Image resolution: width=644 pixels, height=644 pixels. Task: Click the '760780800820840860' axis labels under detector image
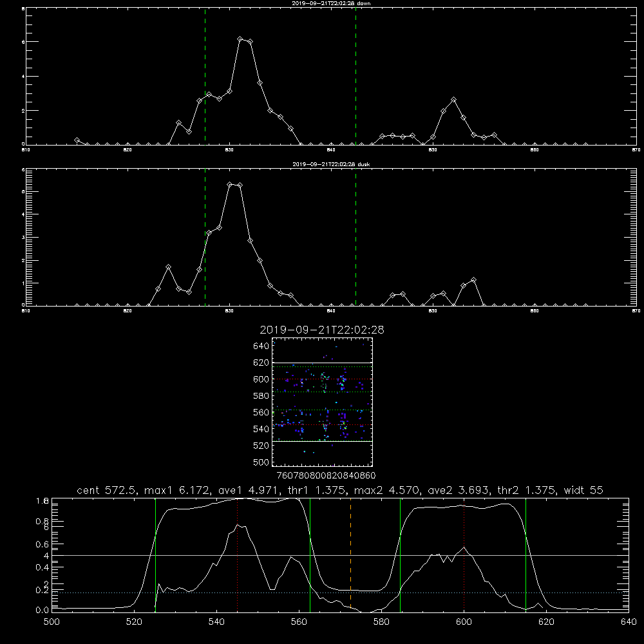[x=326, y=475]
